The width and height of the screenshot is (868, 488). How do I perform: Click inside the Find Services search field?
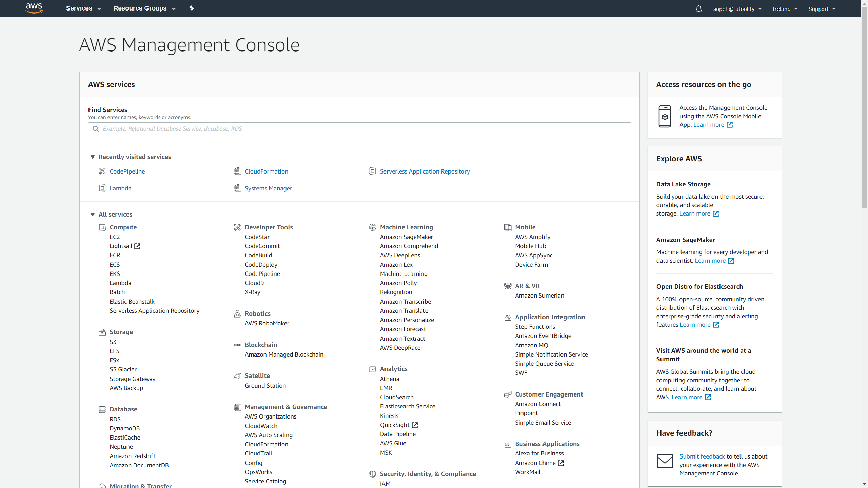pyautogui.click(x=359, y=129)
